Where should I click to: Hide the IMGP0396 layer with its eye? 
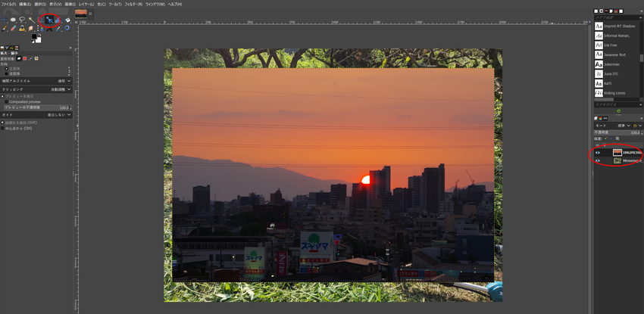[x=598, y=153]
